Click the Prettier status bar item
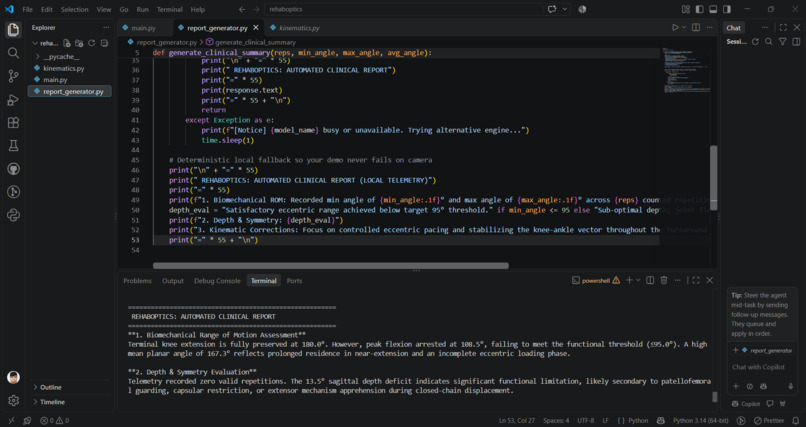This screenshot has height=427, width=806. 770,421
